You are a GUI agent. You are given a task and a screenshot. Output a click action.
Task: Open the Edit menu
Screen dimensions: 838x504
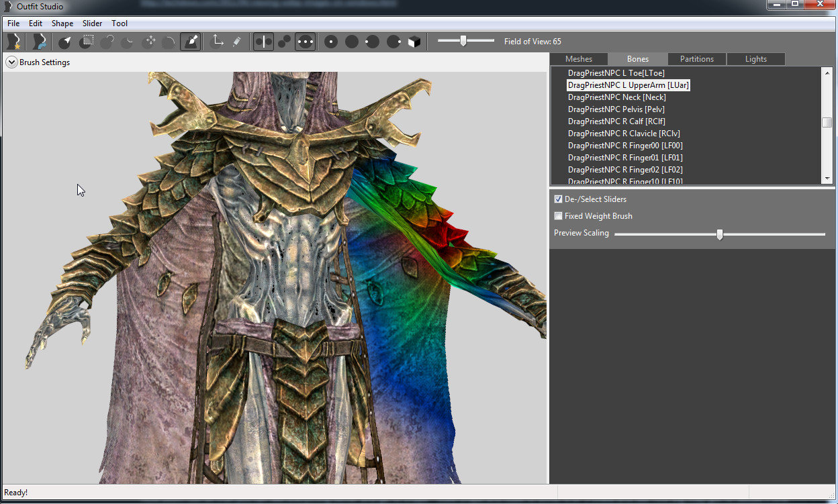[x=36, y=23]
